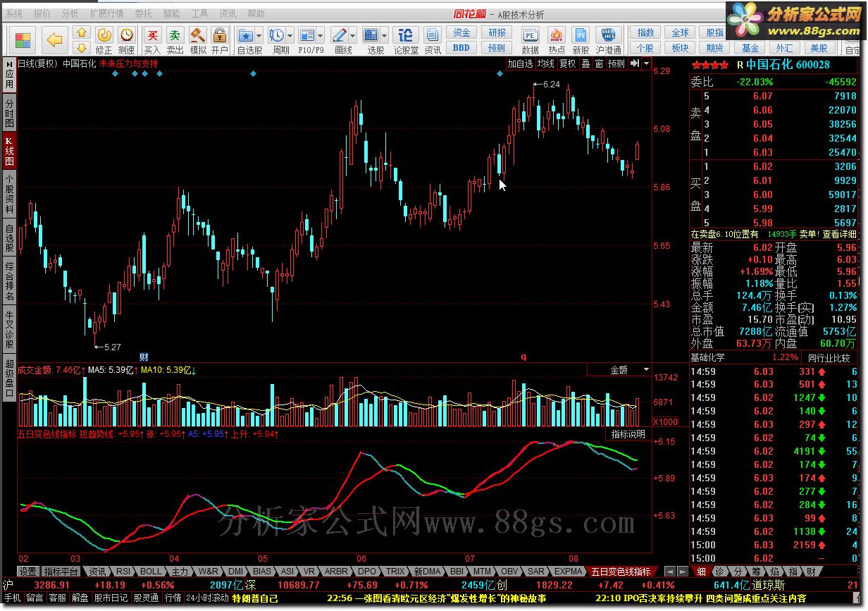Click the 指标说明 indicator description button
The height and width of the screenshot is (611, 868).
tap(628, 434)
